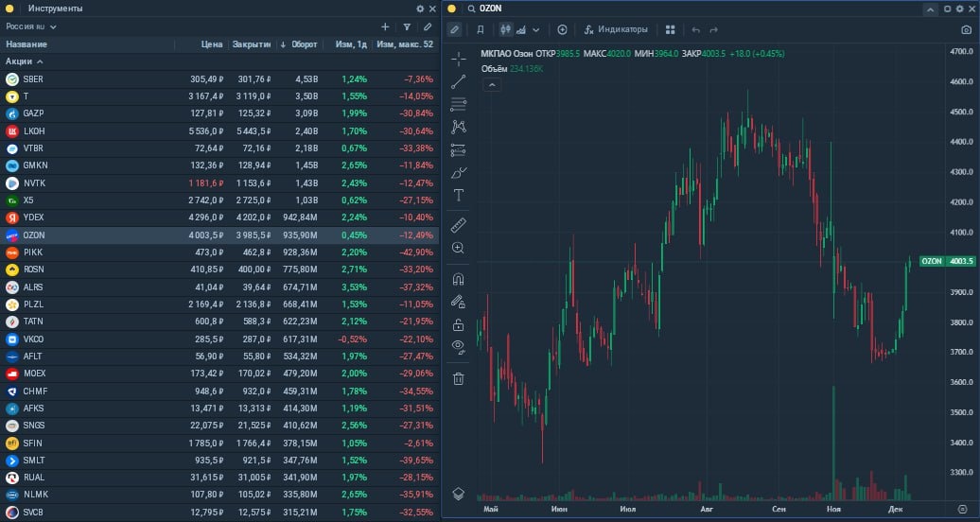The image size is (980, 522).
Task: Open Инструменты panel settings gear
Action: coord(420,9)
